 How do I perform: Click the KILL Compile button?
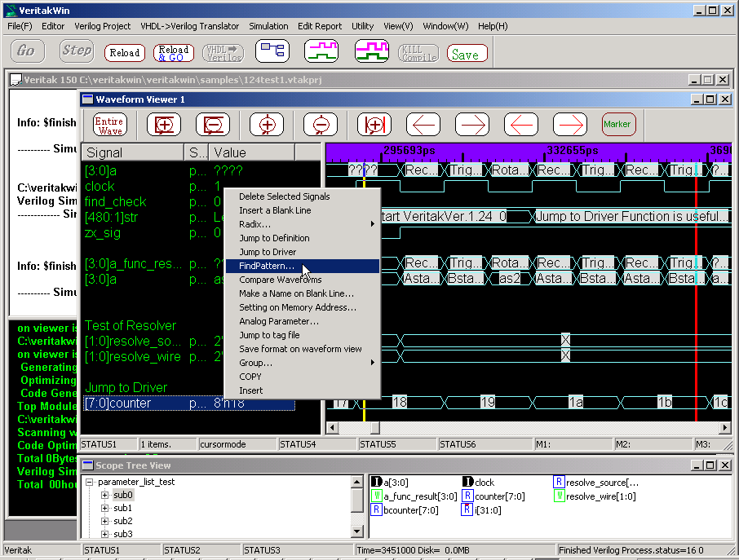418,53
